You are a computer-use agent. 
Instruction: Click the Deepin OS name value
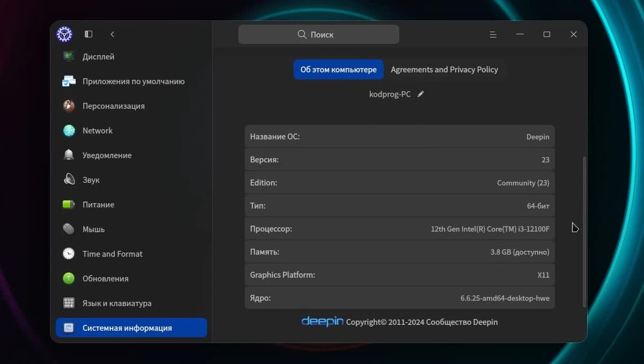538,137
